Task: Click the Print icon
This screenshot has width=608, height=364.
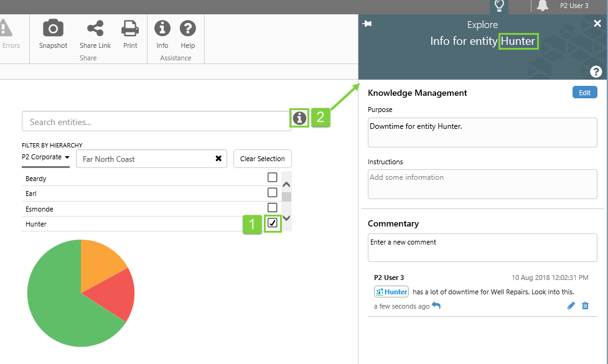Action: [130, 29]
